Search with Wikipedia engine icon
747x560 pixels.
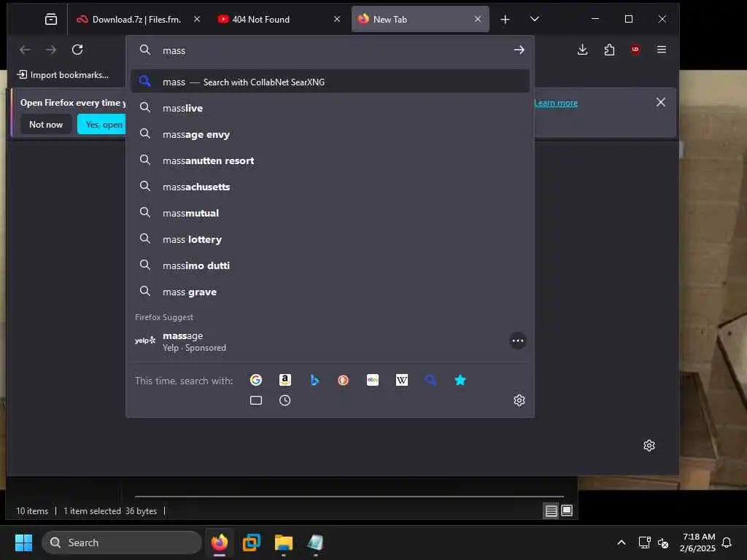click(402, 380)
